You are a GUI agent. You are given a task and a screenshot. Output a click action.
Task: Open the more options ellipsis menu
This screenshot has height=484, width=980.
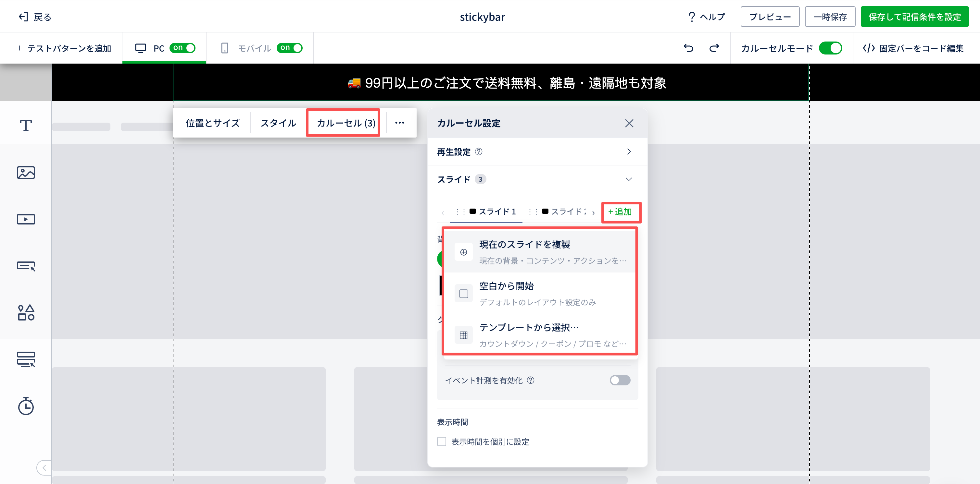coord(399,123)
